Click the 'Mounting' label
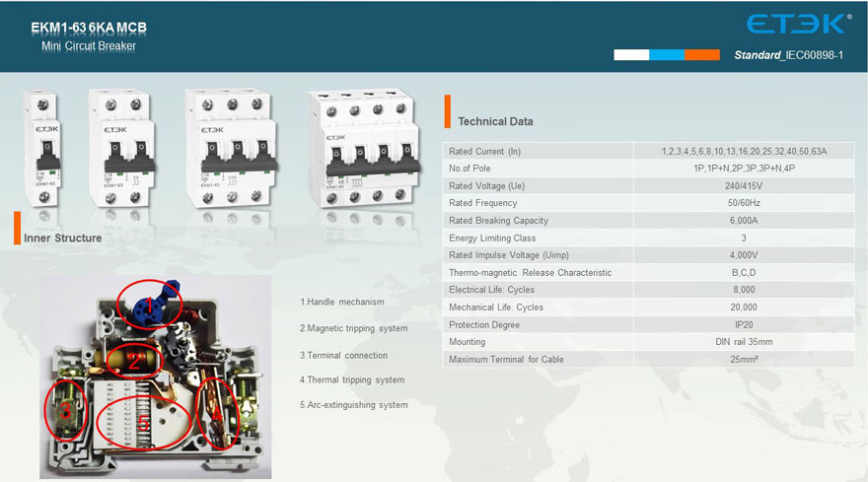Screen dimensions: 868x482 467,342
